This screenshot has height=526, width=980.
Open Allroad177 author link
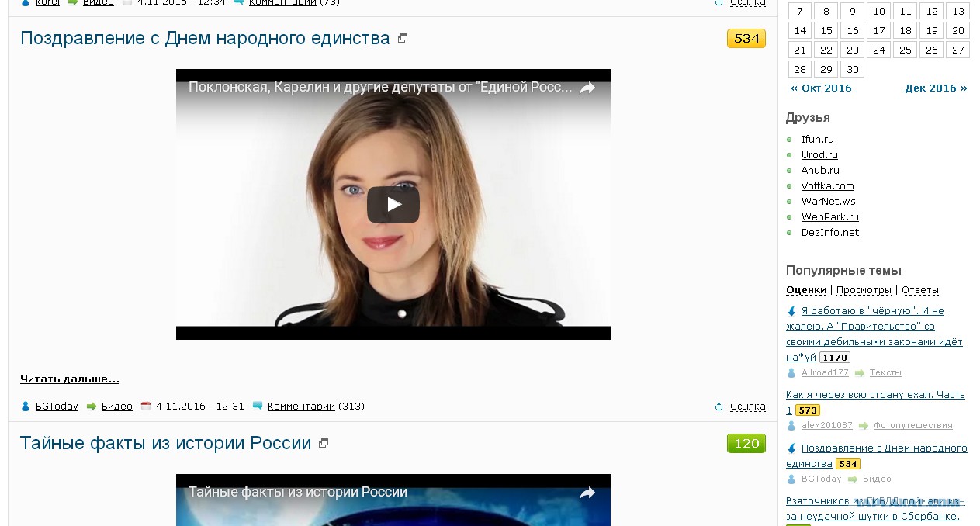point(825,373)
